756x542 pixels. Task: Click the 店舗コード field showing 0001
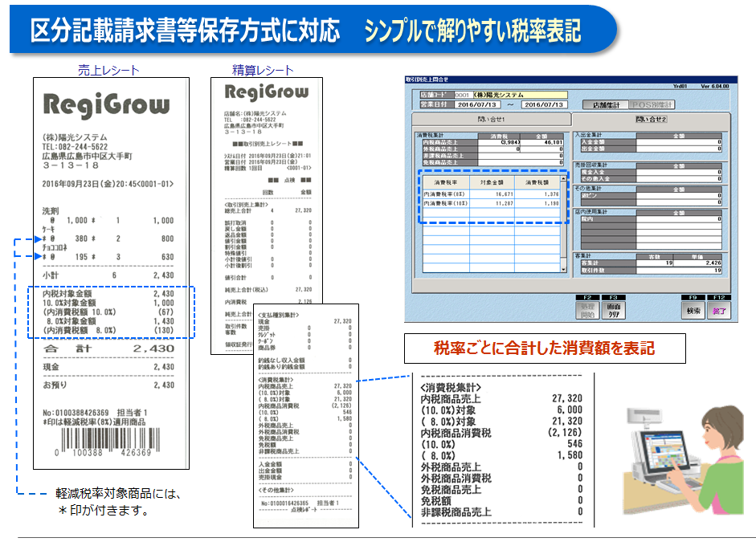click(464, 95)
